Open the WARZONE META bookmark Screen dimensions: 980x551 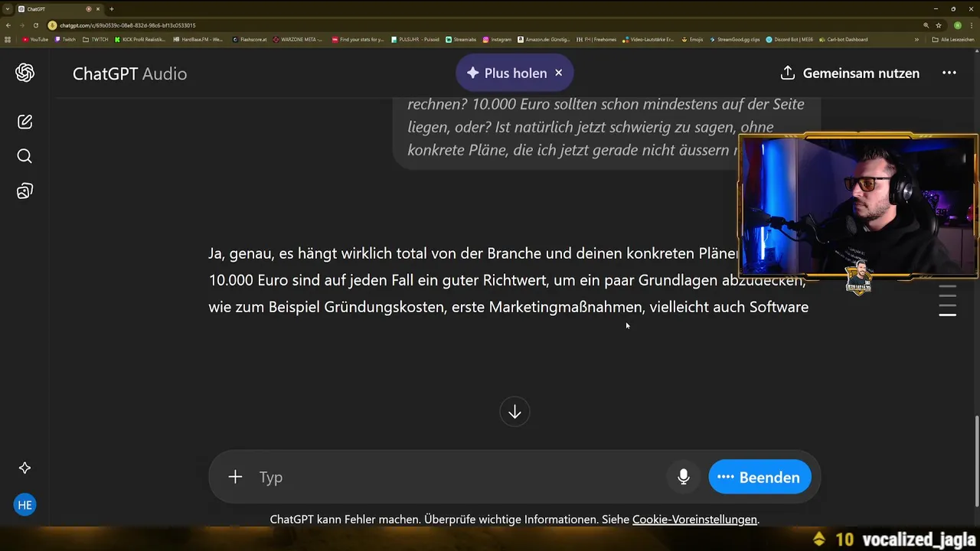[299, 39]
